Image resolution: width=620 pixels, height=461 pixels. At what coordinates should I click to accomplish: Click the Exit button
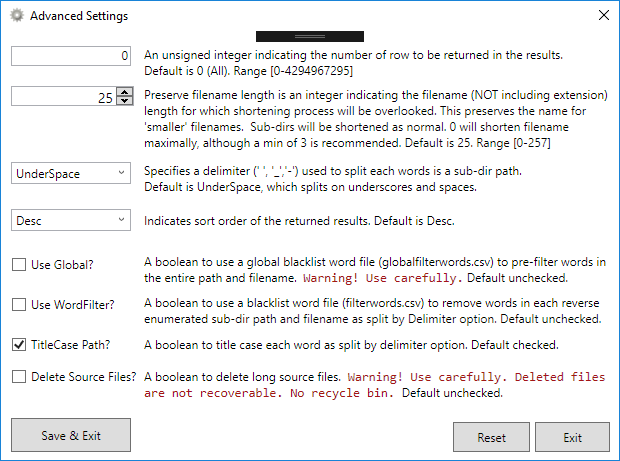click(x=573, y=437)
